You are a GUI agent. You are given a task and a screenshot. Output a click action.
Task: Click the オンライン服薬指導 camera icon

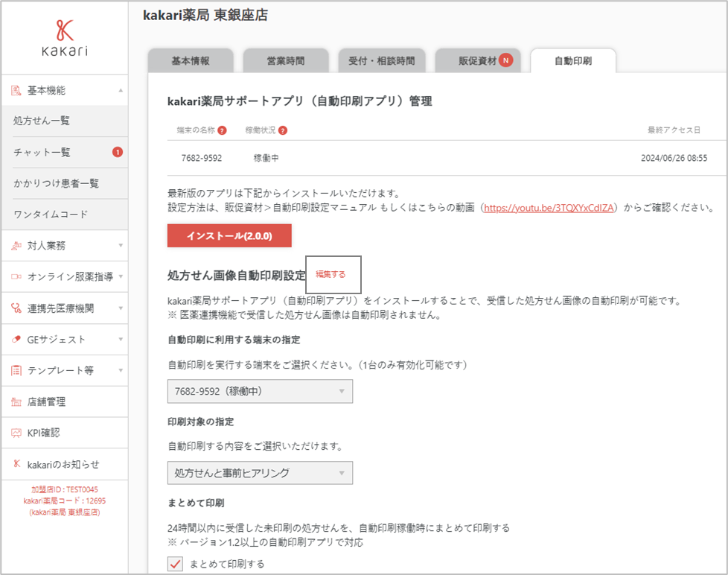click(16, 276)
